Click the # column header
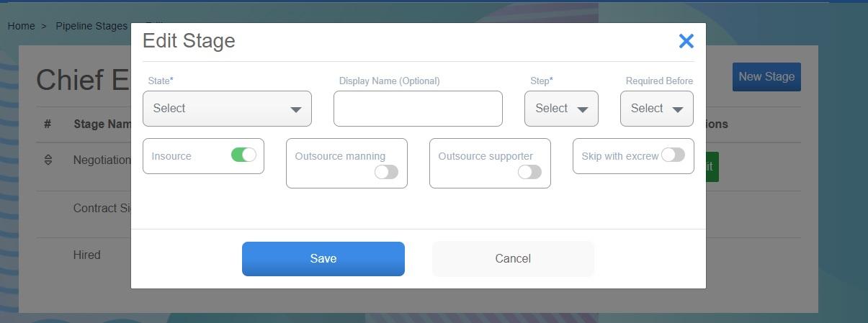Viewport: 868px width, 323px height. (x=48, y=124)
